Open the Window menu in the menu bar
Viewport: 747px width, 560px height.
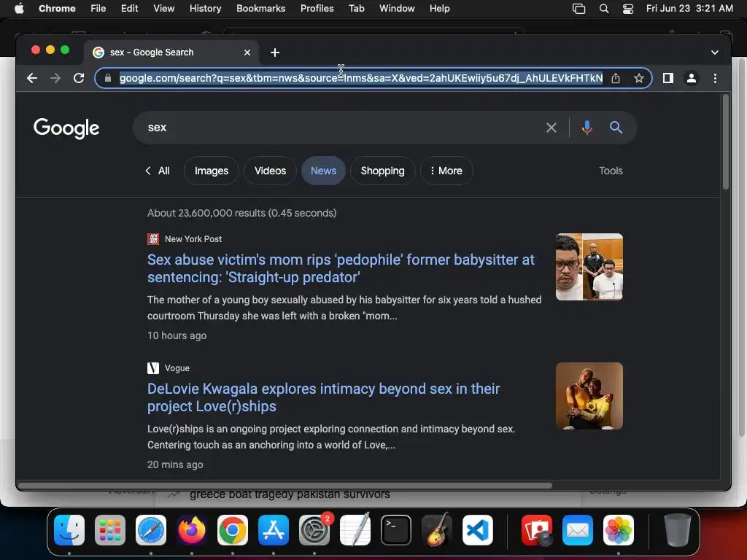point(397,9)
